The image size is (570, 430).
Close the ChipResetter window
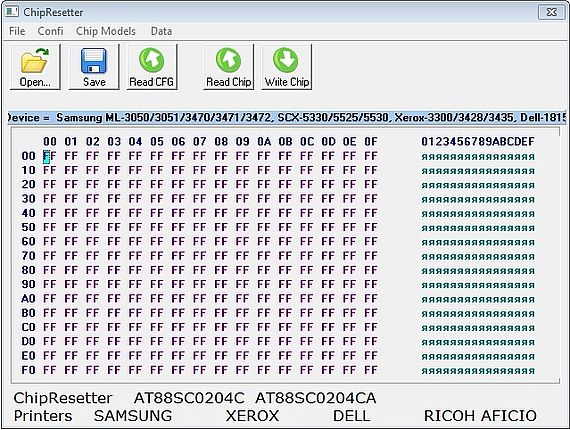[551, 12]
